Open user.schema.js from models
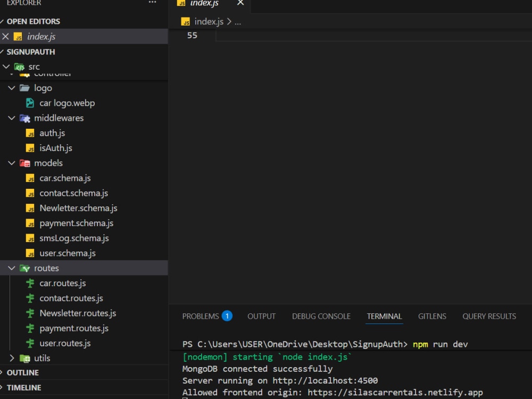 tap(67, 253)
